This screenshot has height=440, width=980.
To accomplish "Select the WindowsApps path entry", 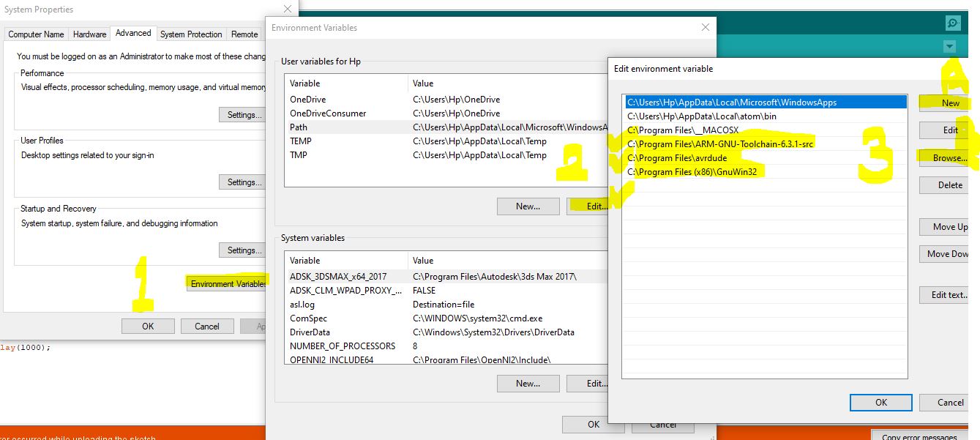I will coord(766,102).
